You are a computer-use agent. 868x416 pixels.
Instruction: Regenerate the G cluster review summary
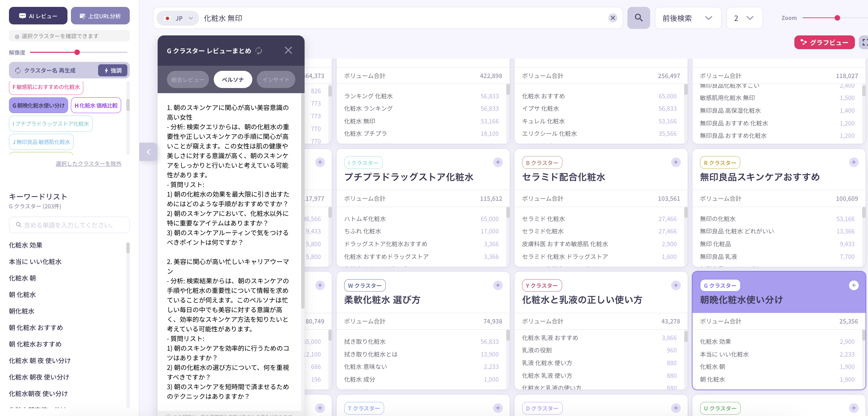(259, 50)
